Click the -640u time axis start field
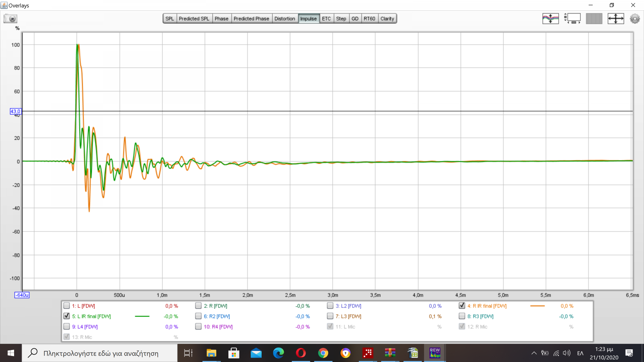This screenshot has width=644, height=362. click(22, 295)
